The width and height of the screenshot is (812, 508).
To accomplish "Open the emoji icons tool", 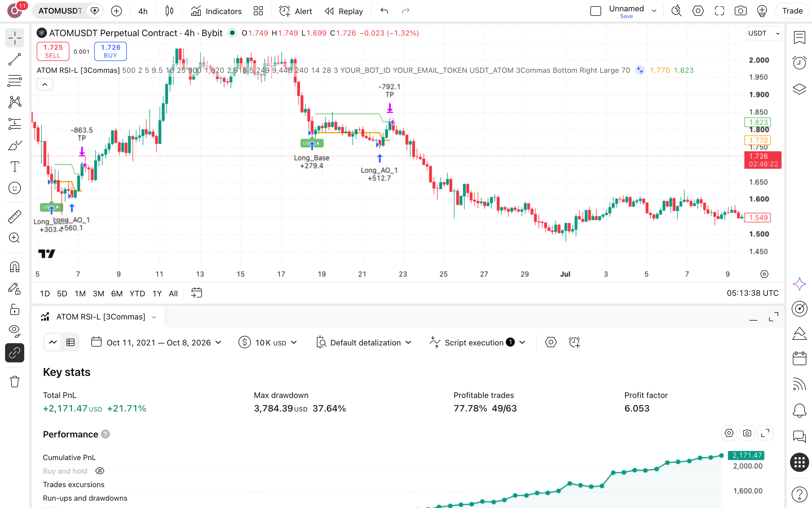I will (x=15, y=188).
